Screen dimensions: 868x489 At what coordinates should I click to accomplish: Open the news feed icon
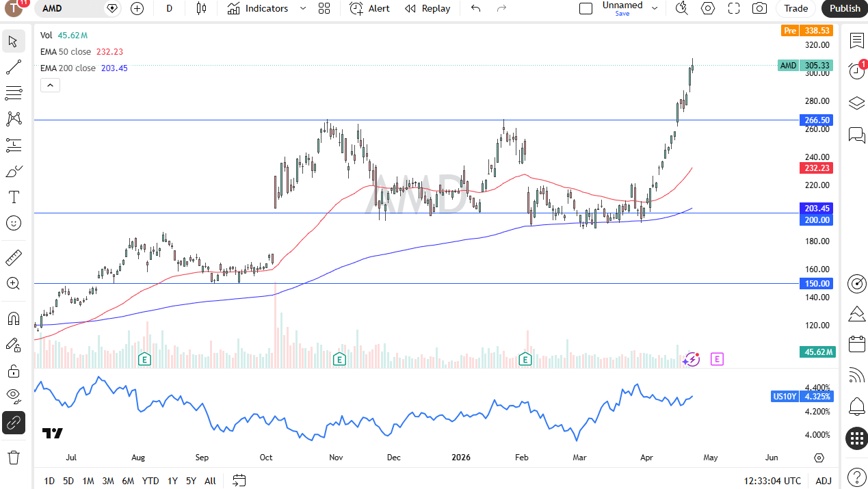[856, 375]
